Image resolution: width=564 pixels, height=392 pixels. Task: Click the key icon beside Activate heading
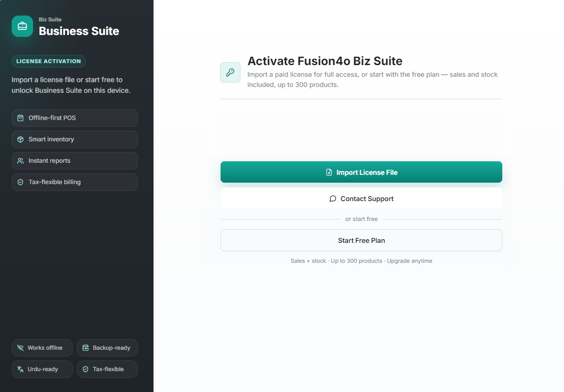230,72
